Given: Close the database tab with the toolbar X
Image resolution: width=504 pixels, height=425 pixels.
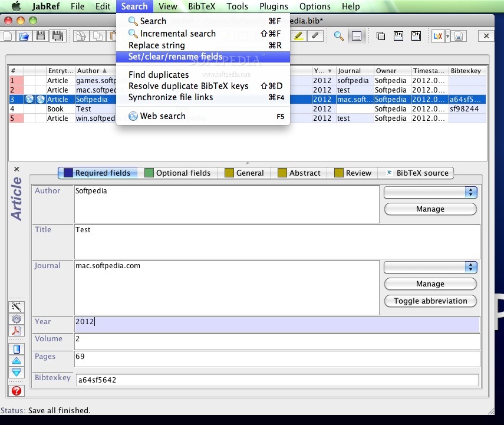Looking at the screenshot, I should click(486, 36).
